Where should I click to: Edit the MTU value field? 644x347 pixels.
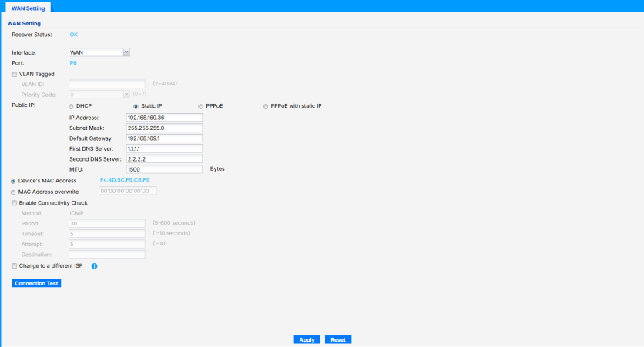(x=164, y=168)
